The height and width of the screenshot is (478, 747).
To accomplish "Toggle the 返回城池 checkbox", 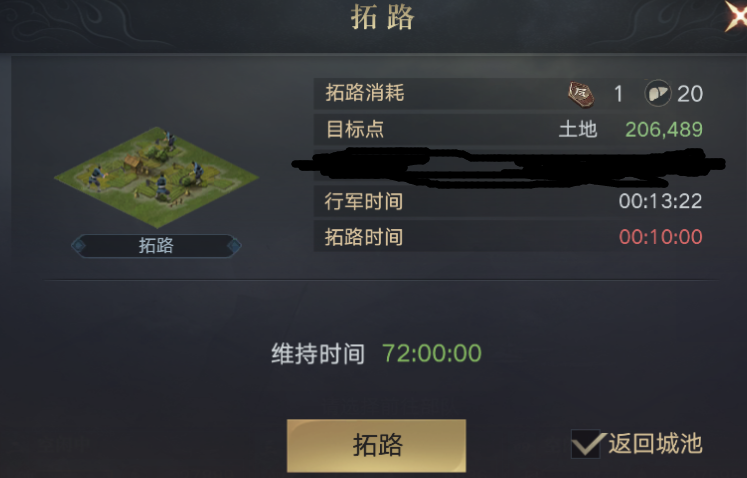I will click(x=586, y=444).
